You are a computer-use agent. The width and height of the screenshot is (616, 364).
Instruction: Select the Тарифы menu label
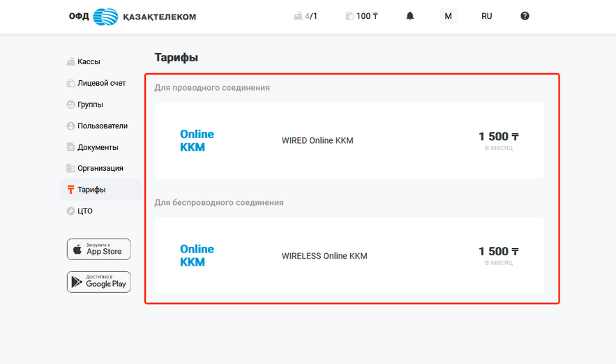[91, 190]
